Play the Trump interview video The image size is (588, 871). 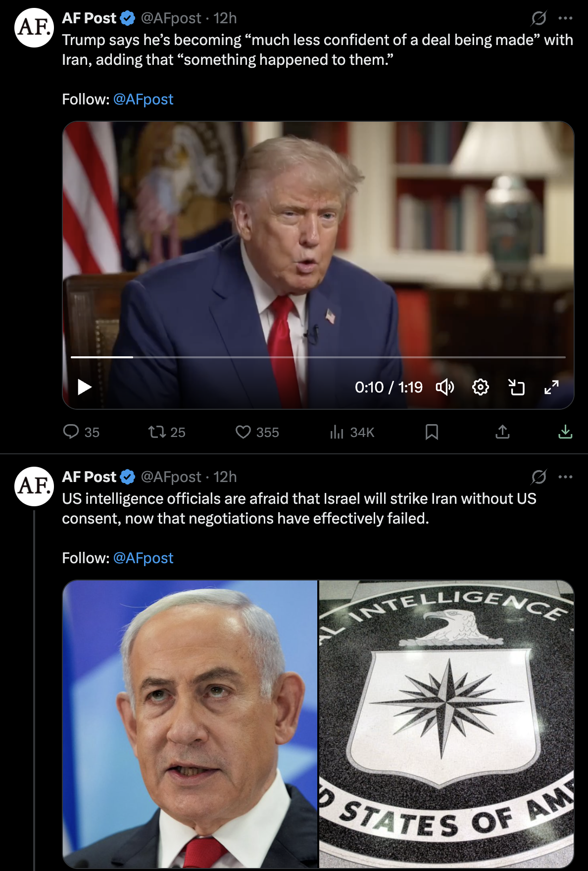point(85,387)
